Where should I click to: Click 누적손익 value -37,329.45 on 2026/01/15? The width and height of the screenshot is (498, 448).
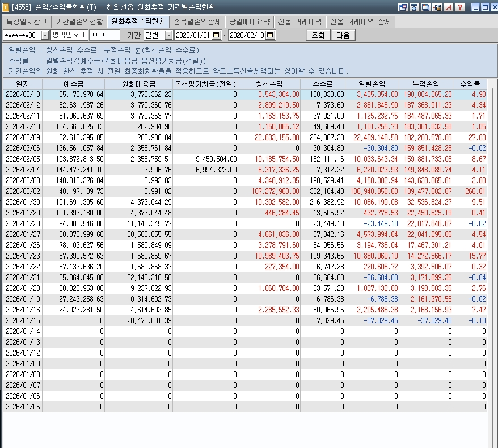coord(434,320)
